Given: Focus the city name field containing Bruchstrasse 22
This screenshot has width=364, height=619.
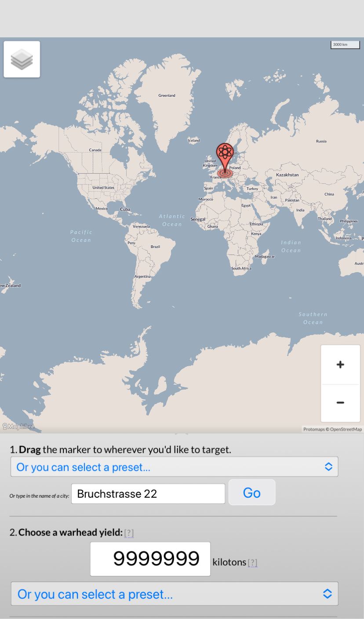Looking at the screenshot, I should tap(148, 494).
